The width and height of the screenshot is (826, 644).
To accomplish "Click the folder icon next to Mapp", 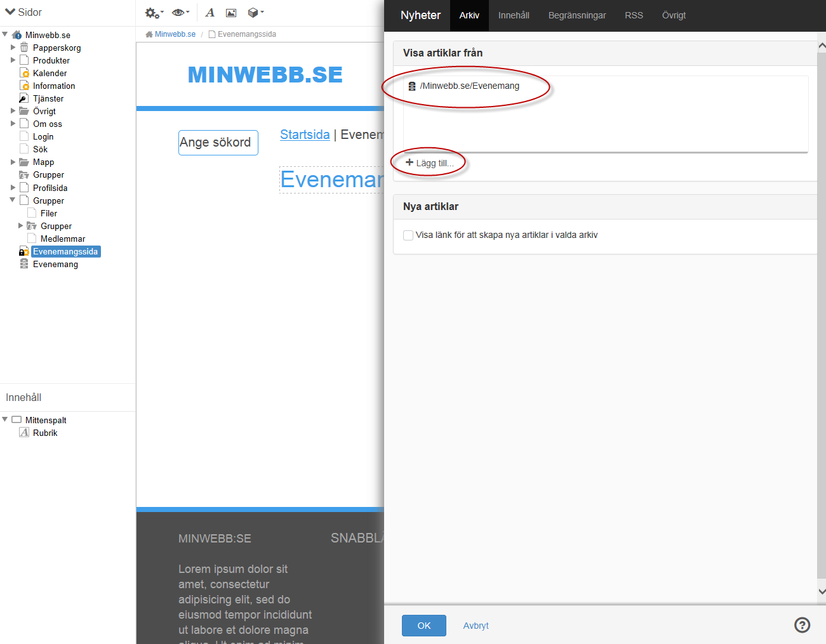I will (24, 162).
